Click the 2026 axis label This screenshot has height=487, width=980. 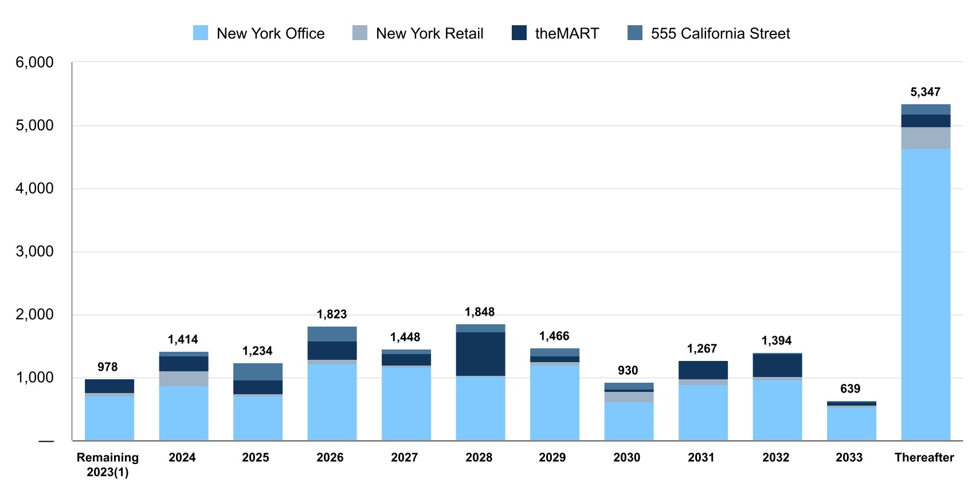pos(330,457)
